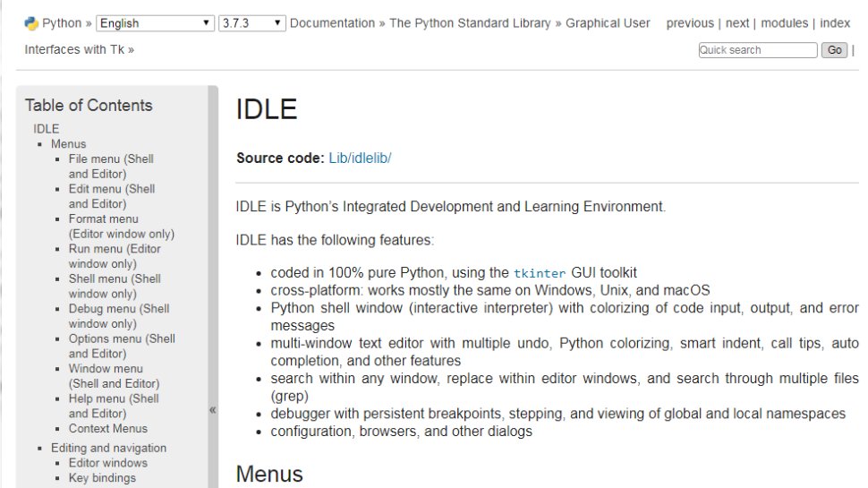The image size is (868, 488).
Task: Click 'configuration, browsers, and other dialogs' bullet
Action: (402, 431)
